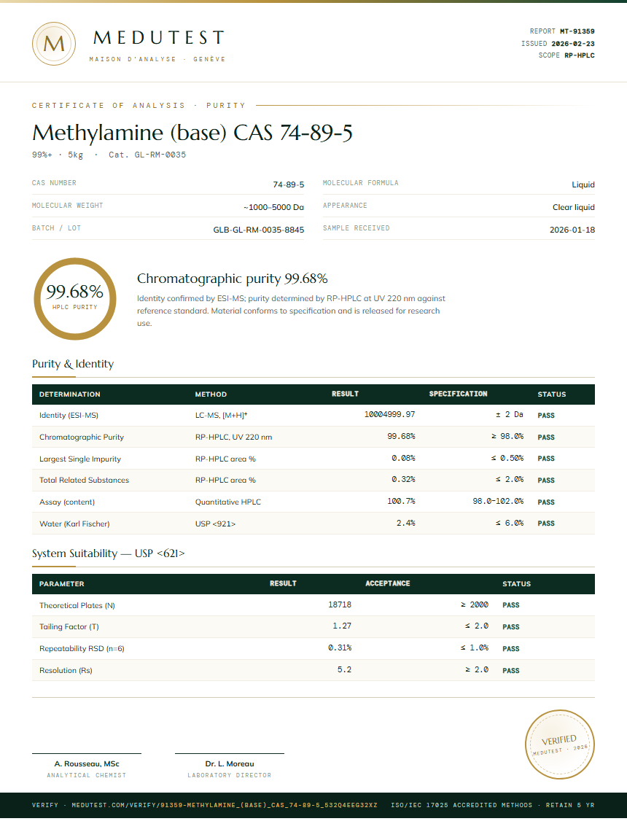This screenshot has width=627, height=840.
Task: Click the Dr. L. Moreau signature name
Action: tap(230, 764)
